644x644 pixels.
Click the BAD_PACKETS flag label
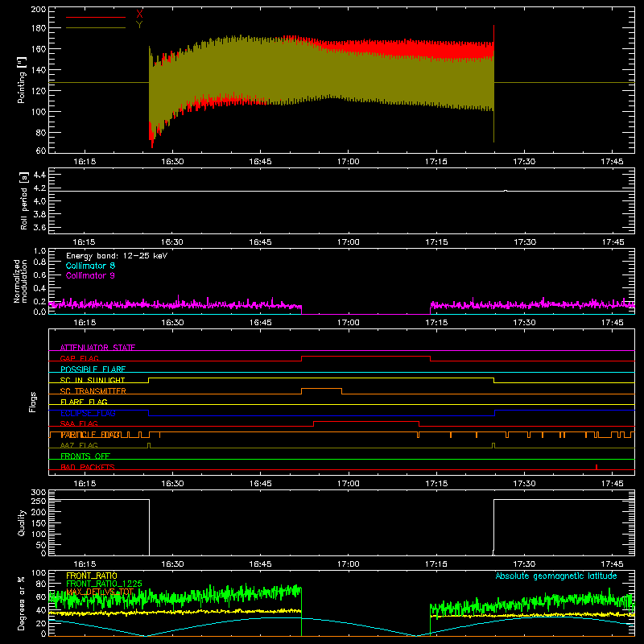pyautogui.click(x=88, y=467)
